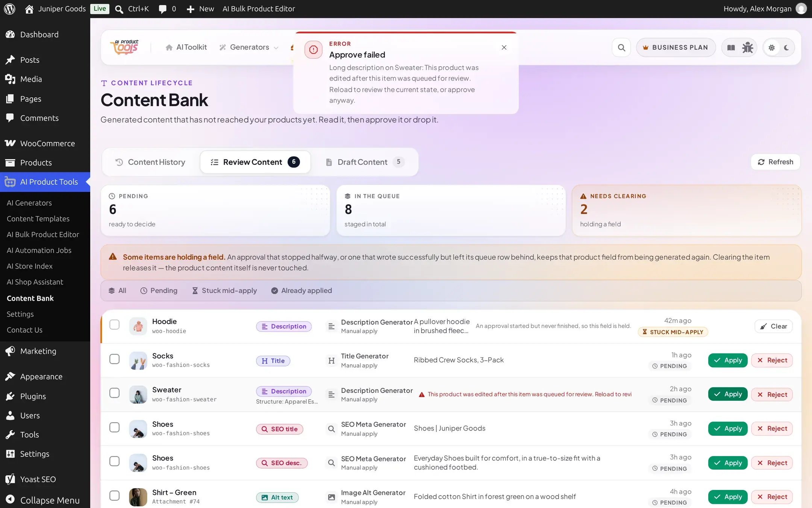
Task: Click the warning icon in Sweater row
Action: (x=421, y=394)
